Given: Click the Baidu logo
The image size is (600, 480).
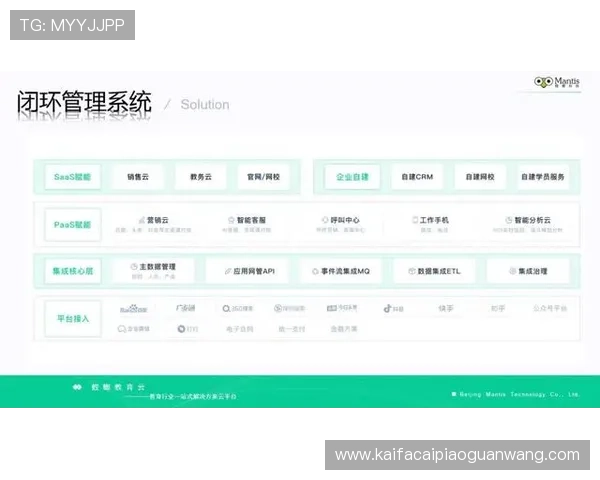Looking at the screenshot, I should (x=134, y=309).
